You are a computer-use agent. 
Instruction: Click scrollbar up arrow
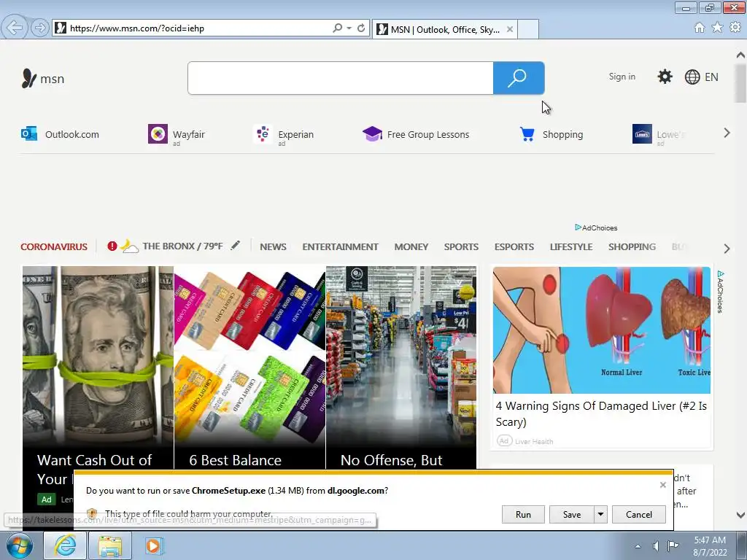point(740,55)
